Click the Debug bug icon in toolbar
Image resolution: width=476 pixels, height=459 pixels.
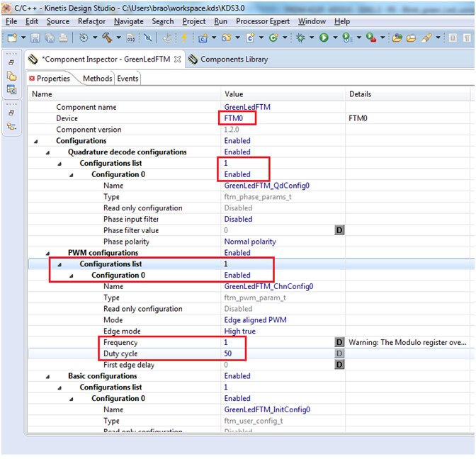[300, 38]
